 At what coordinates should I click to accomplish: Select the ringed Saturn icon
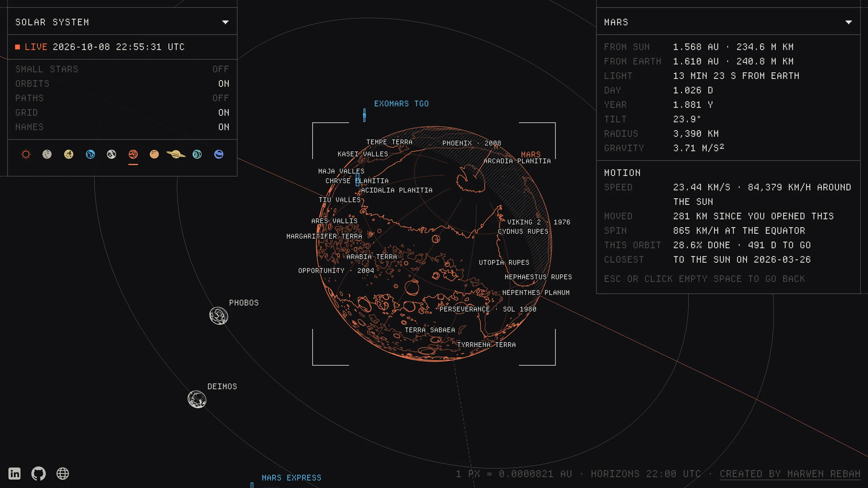176,155
